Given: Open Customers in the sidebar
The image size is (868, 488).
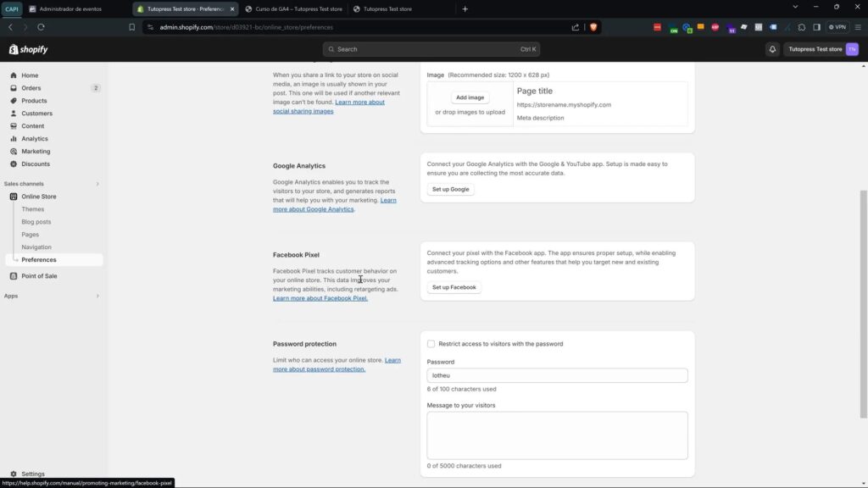Looking at the screenshot, I should (36, 114).
